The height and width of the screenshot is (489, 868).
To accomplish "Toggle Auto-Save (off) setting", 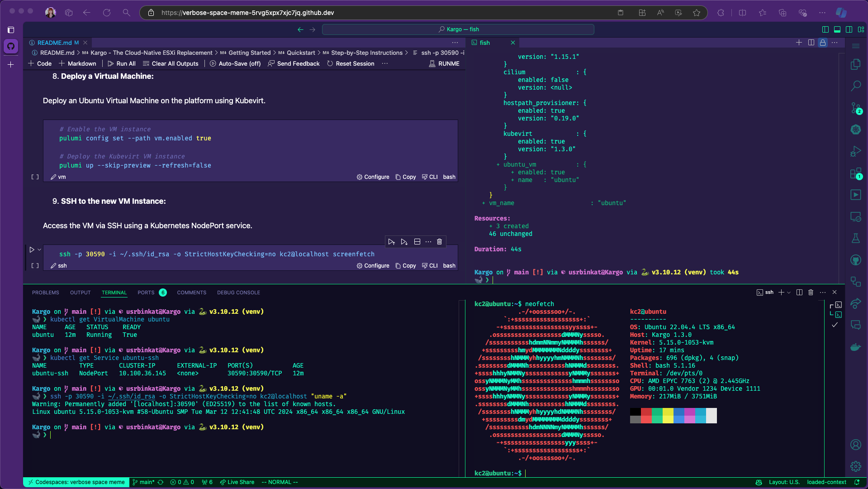I will click(x=235, y=64).
